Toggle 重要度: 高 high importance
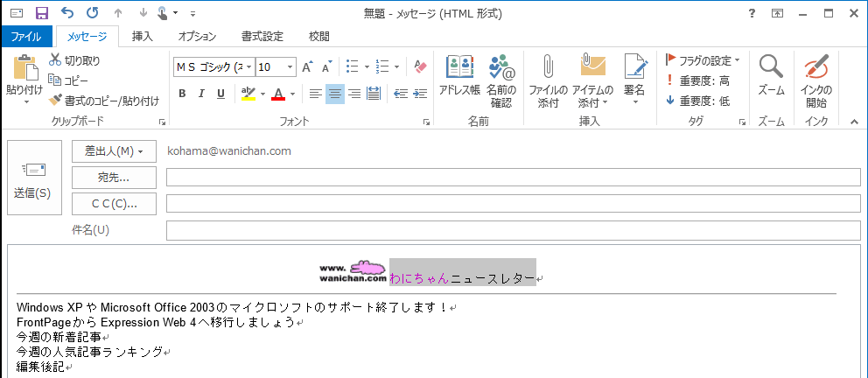This screenshot has height=378, width=868. [697, 80]
